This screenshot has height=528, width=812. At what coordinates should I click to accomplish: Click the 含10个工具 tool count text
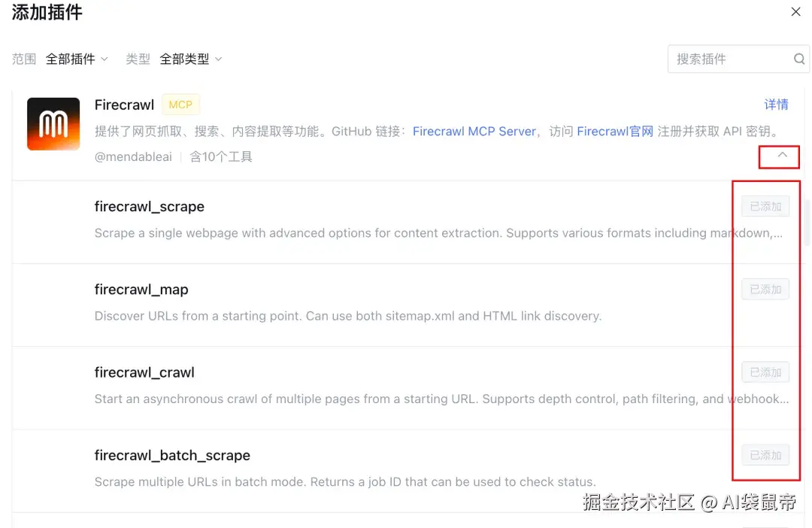pyautogui.click(x=220, y=157)
